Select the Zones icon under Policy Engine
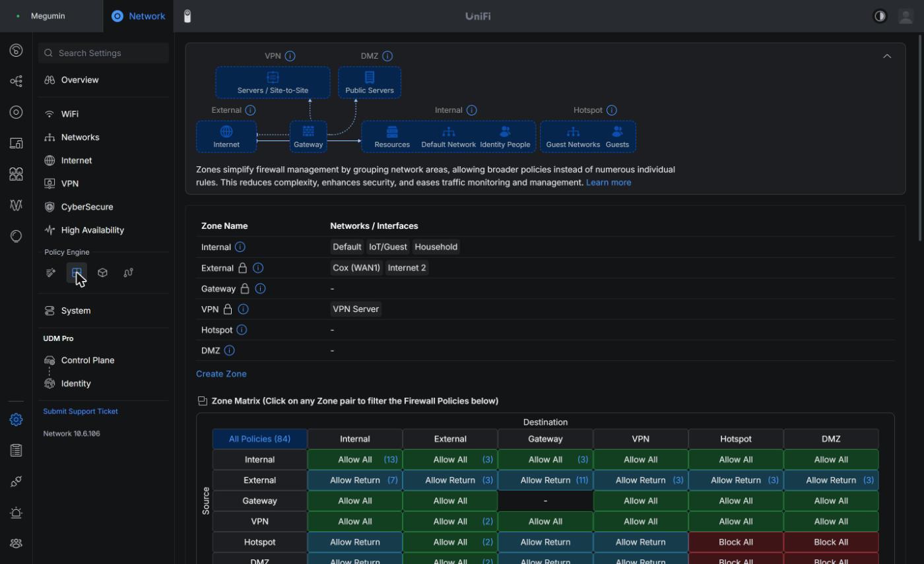The height and width of the screenshot is (564, 924). click(x=77, y=272)
